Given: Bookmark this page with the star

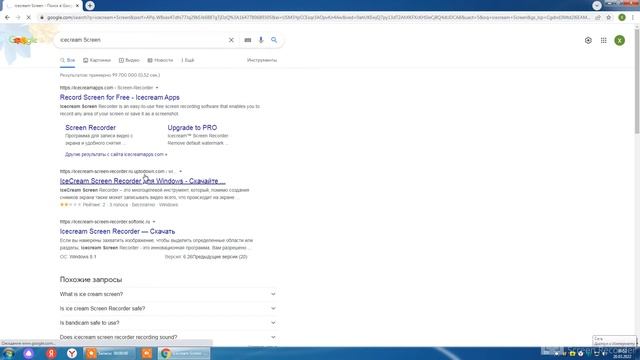Looking at the screenshot, I should [x=609, y=18].
